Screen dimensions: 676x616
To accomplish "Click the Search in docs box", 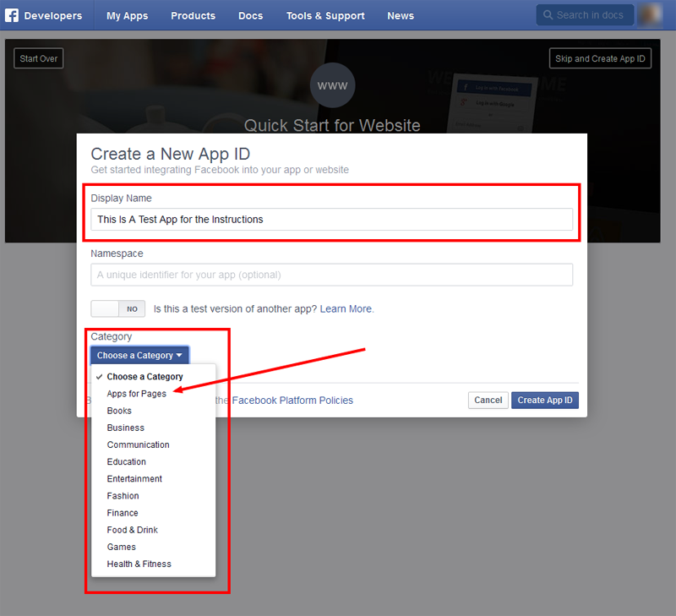I will pos(585,15).
